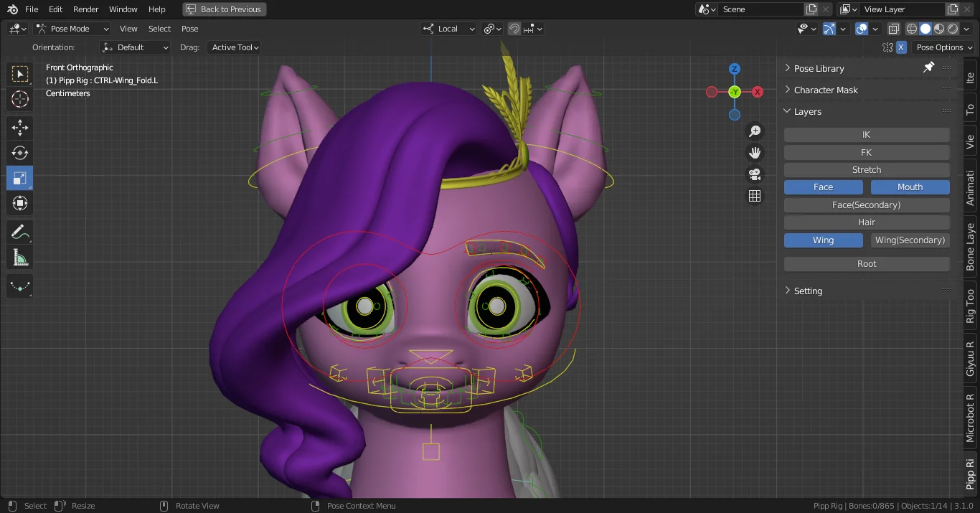Viewport: 980px width, 513px height.
Task: Open the Pose Mode dropdown
Action: point(72,28)
